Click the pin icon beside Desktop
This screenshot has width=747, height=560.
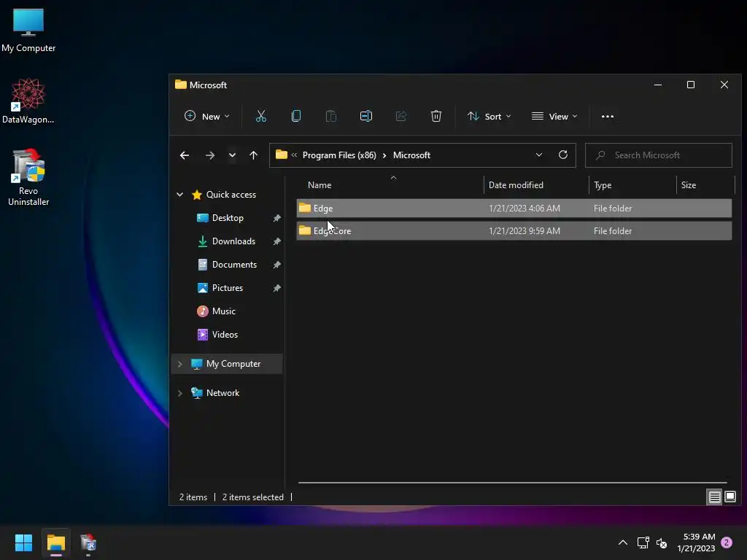pos(276,218)
